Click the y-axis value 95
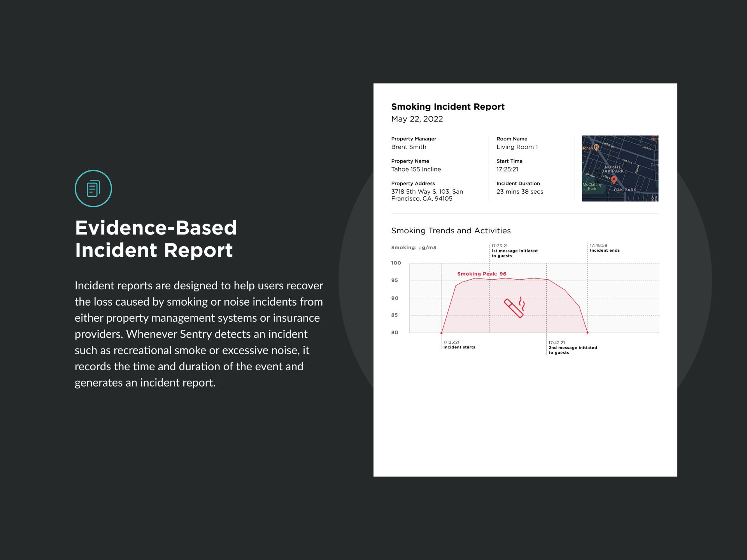747x560 pixels. click(395, 280)
